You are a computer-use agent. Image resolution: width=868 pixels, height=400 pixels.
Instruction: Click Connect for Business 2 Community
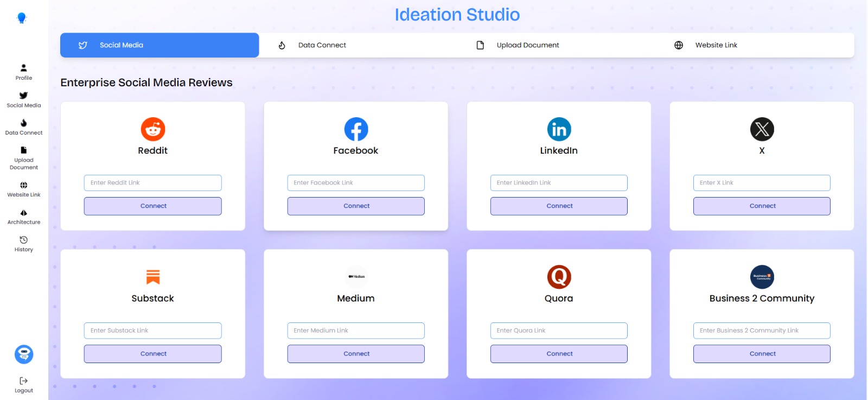[762, 354]
